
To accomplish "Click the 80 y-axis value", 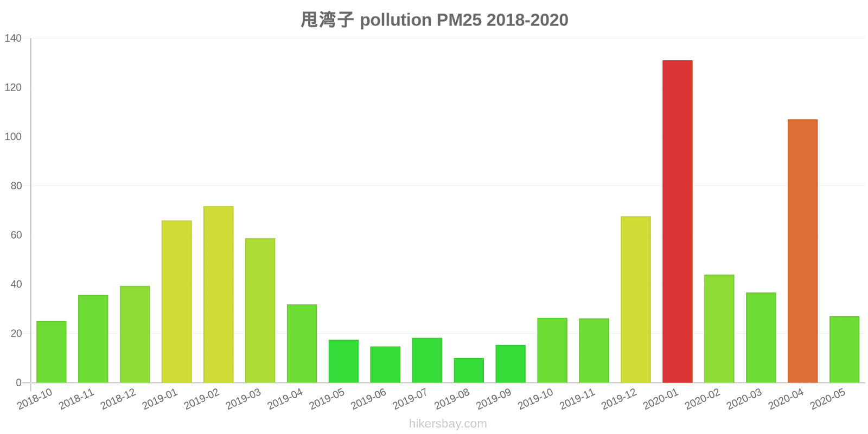I will click(16, 186).
